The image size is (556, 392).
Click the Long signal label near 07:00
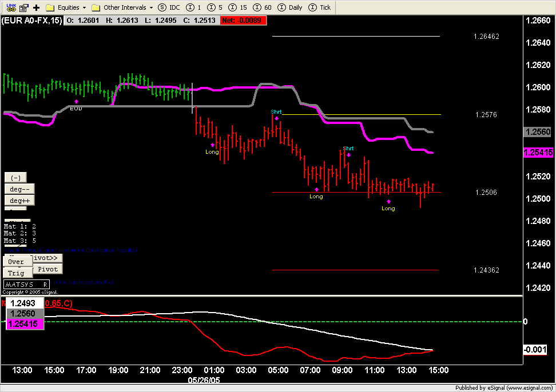click(316, 197)
